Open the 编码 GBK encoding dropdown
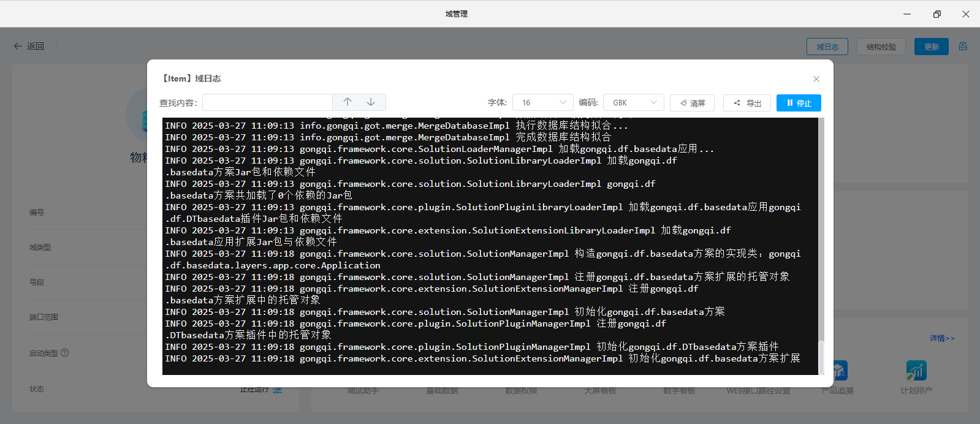The width and height of the screenshot is (980, 424). (x=633, y=103)
